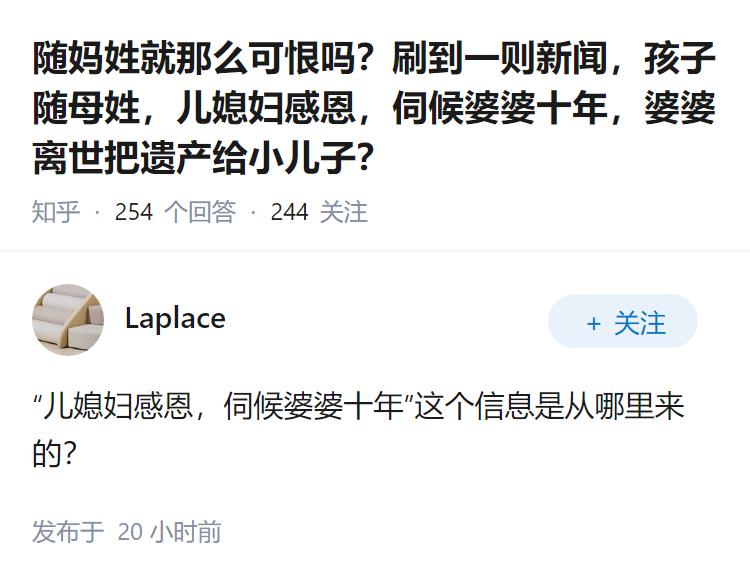Click the number 254 answer count
The height and width of the screenshot is (582, 750).
(x=134, y=212)
